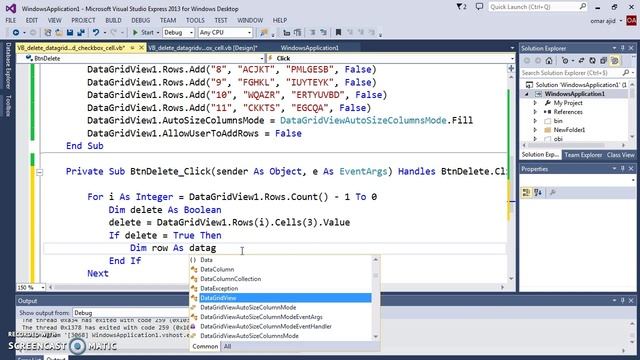Click the Categorized icon in Properties
The height and width of the screenshot is (360, 640).
tap(526, 192)
